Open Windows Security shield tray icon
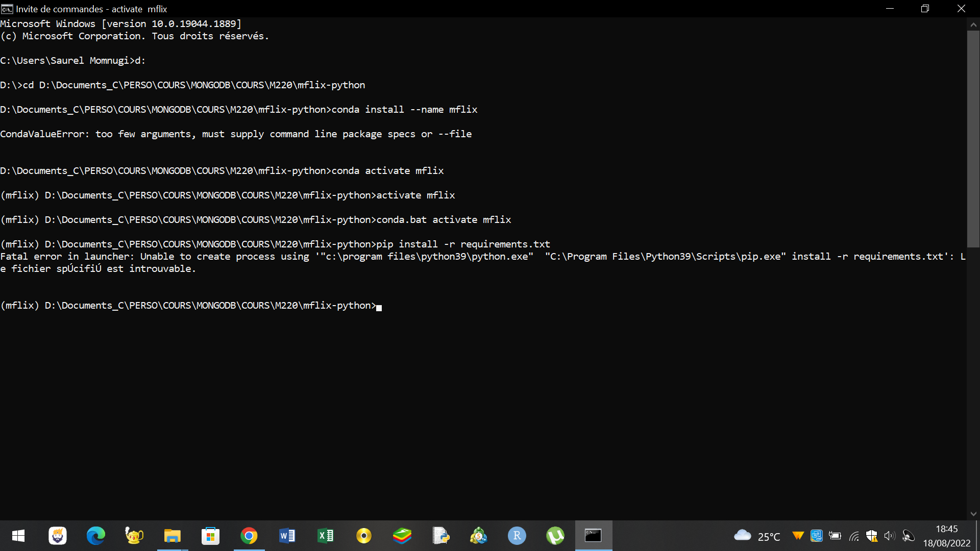 (x=872, y=536)
